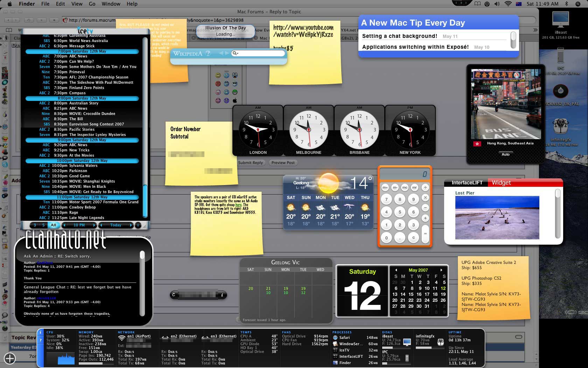588x368 pixels.
Task: Open IceTV widget info button
Action: (x=138, y=225)
